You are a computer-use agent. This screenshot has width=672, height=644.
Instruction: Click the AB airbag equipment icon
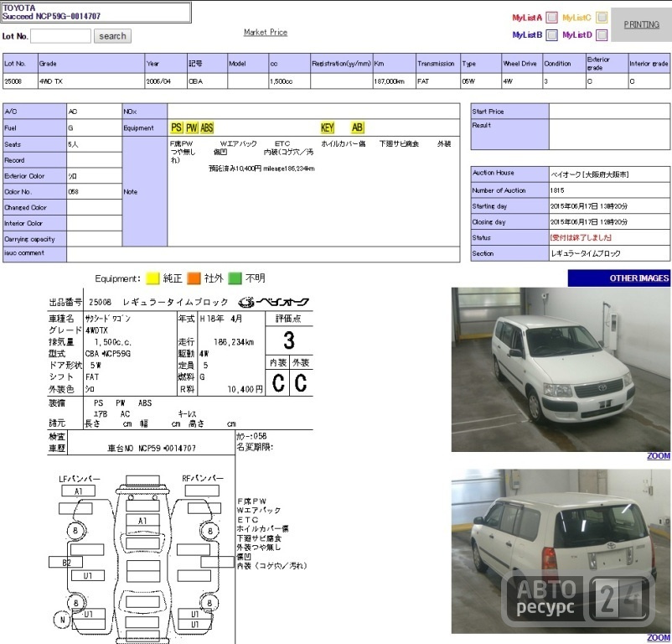357,127
